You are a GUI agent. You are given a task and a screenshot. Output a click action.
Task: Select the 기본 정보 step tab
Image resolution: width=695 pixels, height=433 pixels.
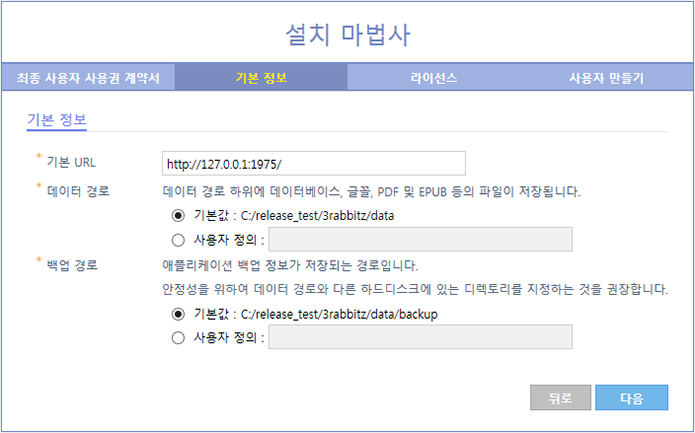[x=261, y=78]
